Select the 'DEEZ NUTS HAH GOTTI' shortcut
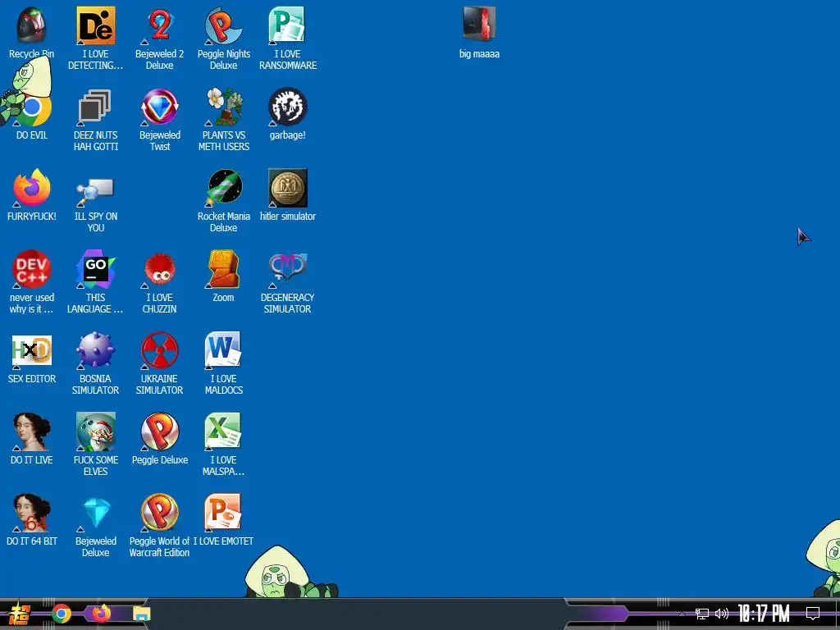The height and width of the screenshot is (630, 840). tap(95, 107)
